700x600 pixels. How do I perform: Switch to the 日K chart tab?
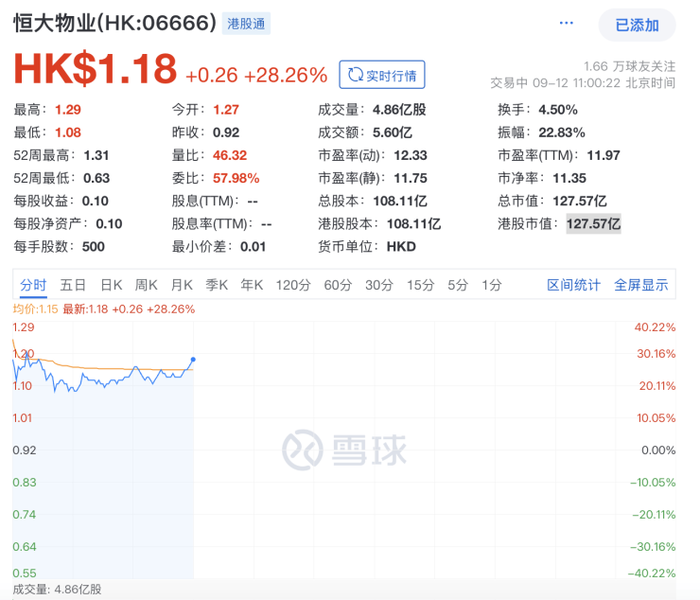point(112,285)
